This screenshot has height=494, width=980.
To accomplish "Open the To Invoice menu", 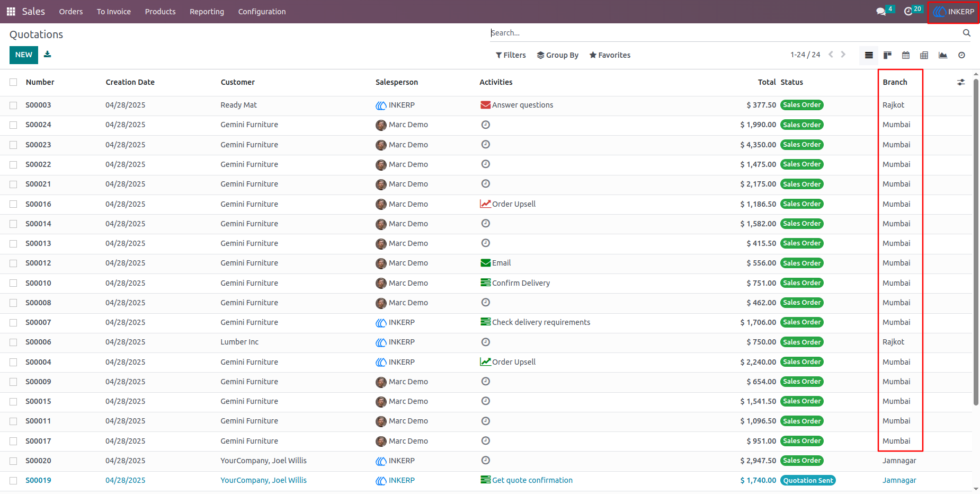I will 114,12.
